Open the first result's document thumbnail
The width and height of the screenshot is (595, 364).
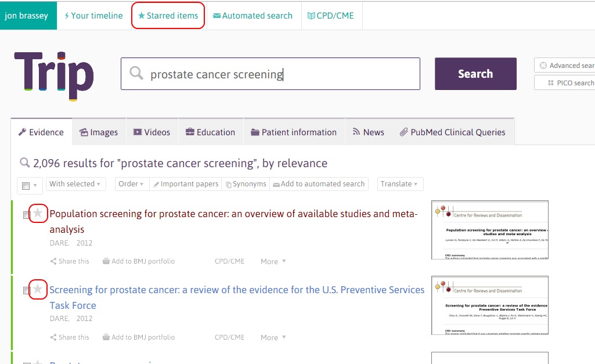click(489, 230)
